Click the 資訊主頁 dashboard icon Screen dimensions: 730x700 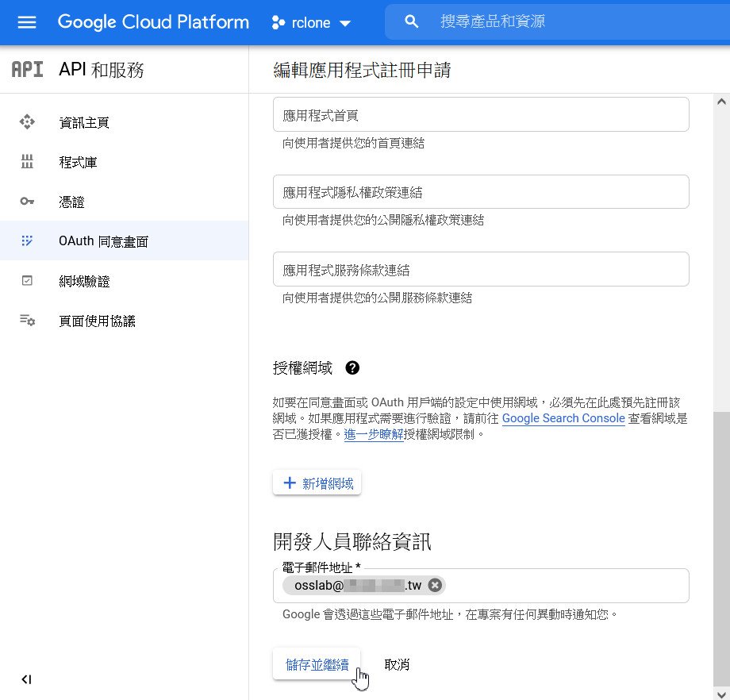(27, 122)
